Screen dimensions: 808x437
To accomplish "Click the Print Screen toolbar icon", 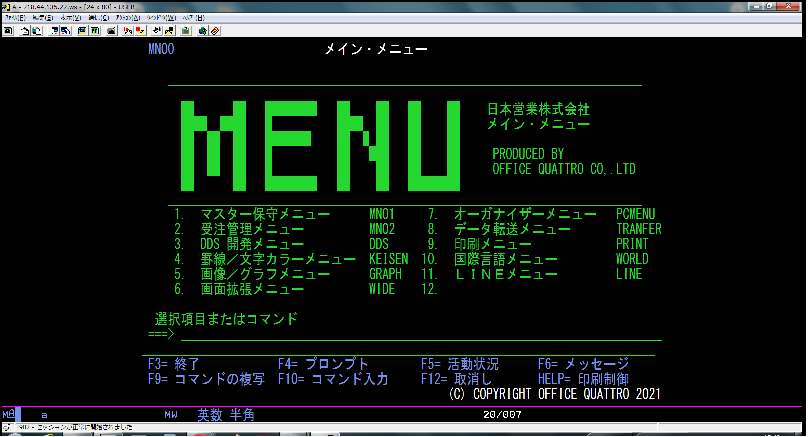I will point(9,30).
